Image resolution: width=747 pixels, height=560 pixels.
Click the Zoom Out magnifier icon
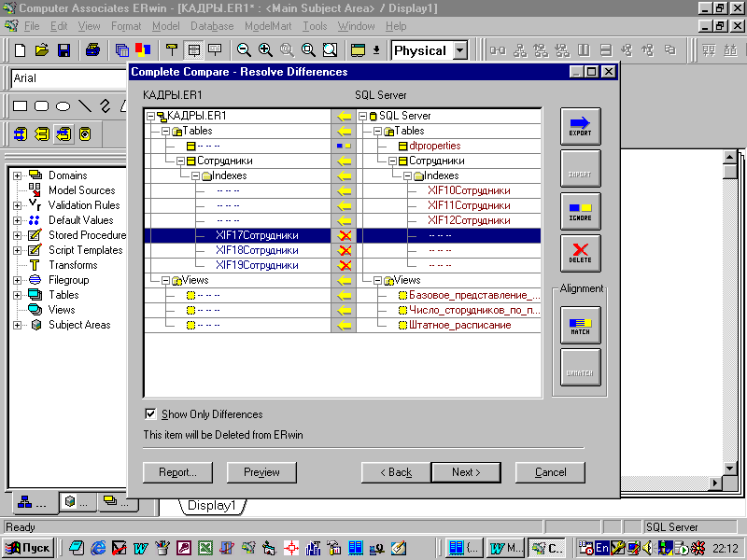244,50
